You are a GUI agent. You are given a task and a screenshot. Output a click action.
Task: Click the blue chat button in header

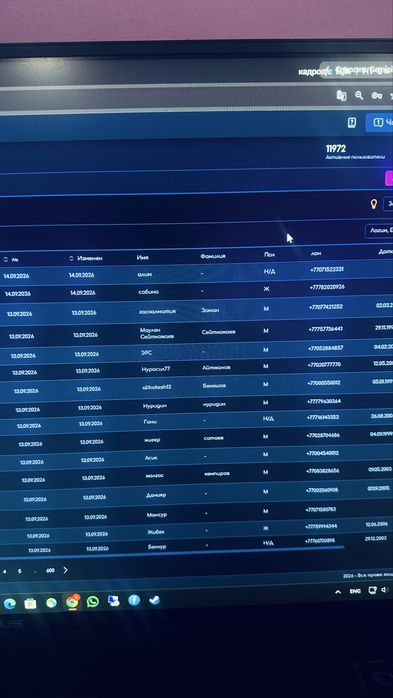380,122
